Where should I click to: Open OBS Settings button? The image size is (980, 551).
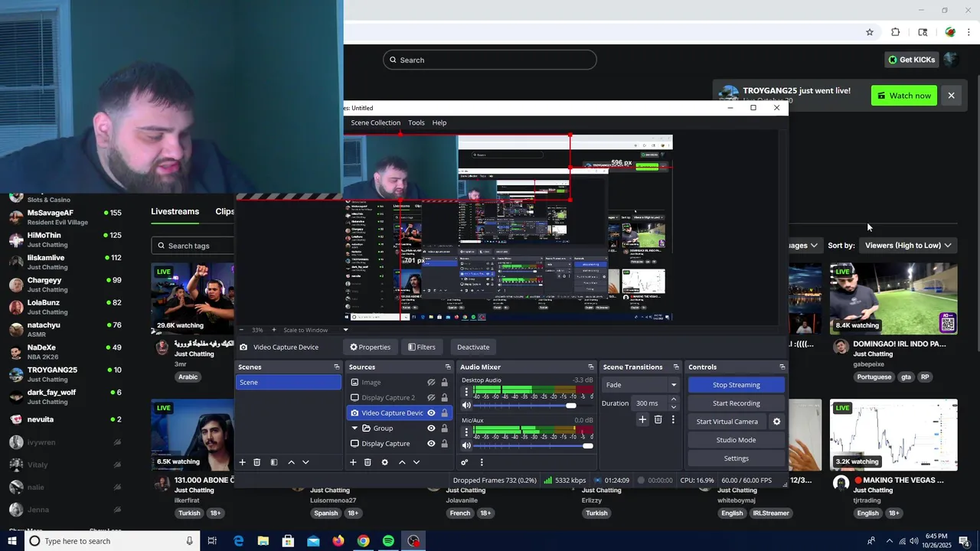[736, 458]
